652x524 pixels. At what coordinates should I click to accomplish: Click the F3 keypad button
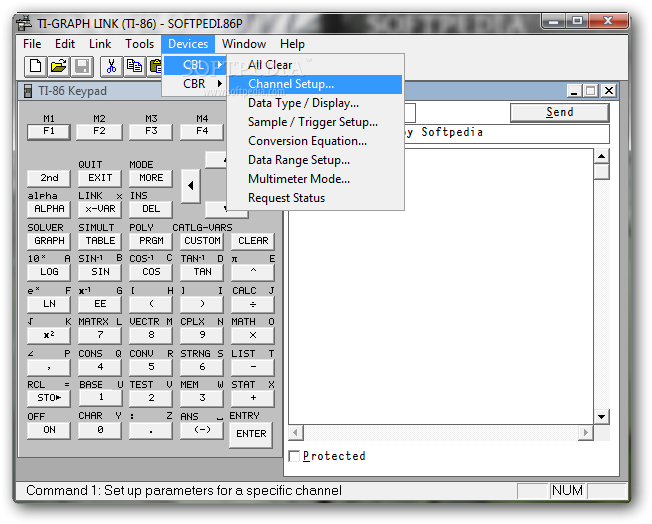[151, 131]
